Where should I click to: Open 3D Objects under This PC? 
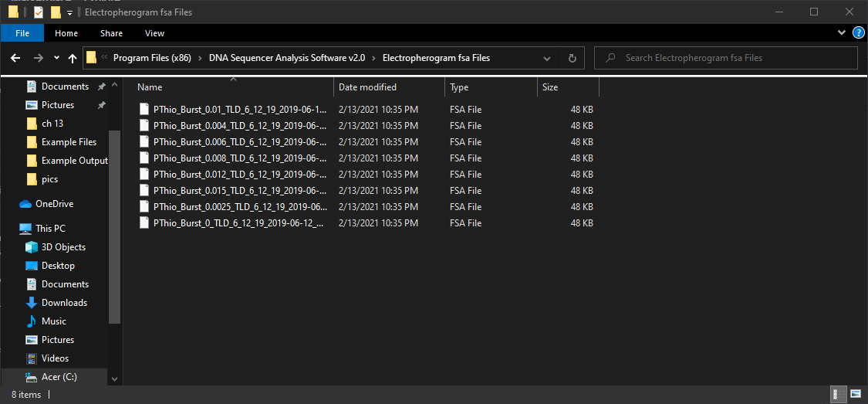[x=63, y=247]
